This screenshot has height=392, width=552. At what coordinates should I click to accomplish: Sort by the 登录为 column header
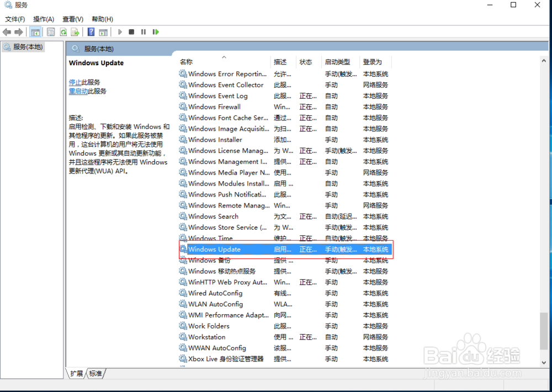375,62
